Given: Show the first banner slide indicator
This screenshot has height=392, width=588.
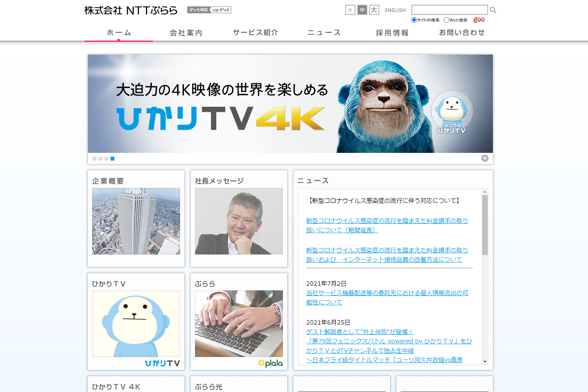Looking at the screenshot, I should [94, 158].
